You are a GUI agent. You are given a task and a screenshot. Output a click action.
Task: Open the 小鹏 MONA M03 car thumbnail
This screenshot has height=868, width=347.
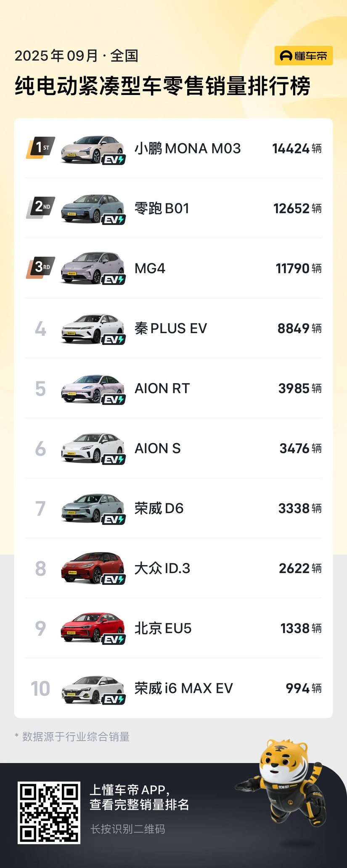click(92, 149)
